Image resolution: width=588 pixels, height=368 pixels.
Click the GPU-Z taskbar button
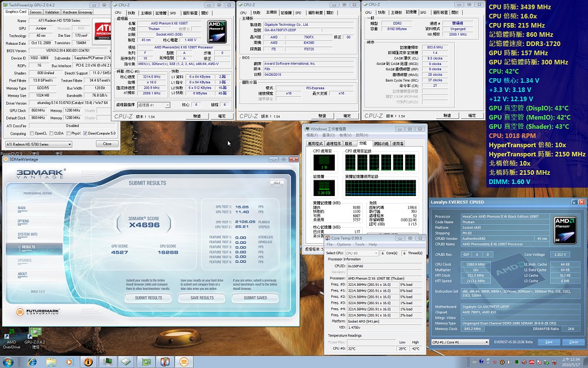[145, 362]
